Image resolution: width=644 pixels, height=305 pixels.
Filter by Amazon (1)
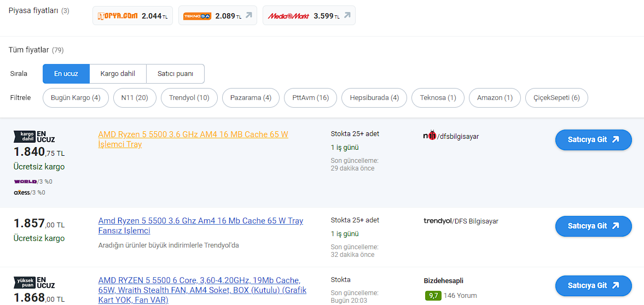coord(495,98)
